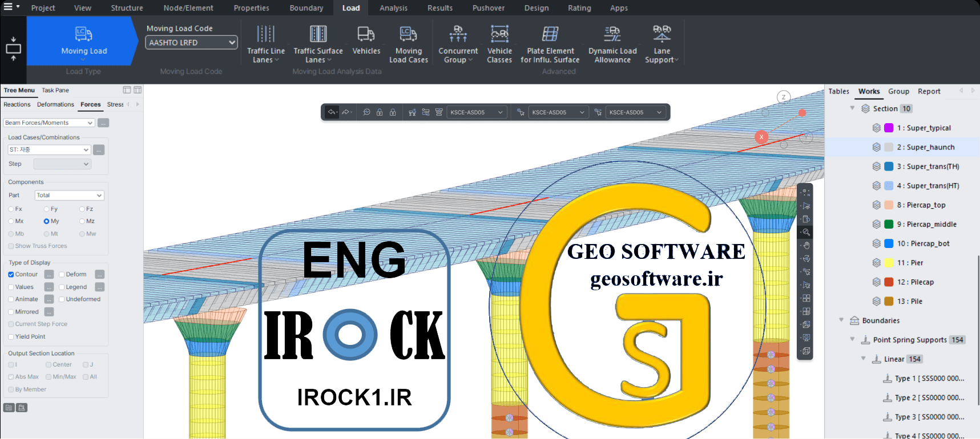Screen dimensions: 980x439
Task: Click the redo arrow in the floating toolbar
Action: click(345, 112)
